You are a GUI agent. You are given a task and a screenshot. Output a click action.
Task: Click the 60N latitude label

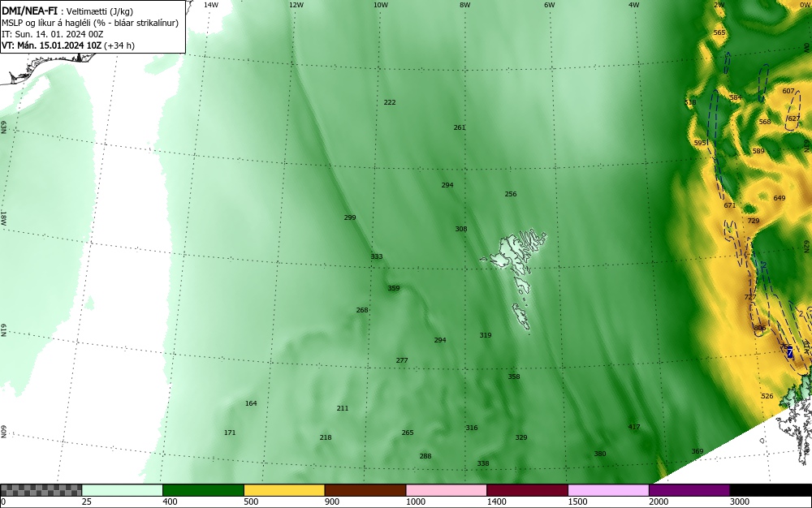point(3,432)
